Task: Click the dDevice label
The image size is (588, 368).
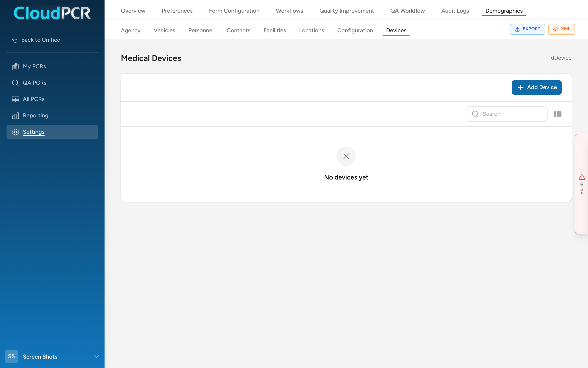Action: 561,58
